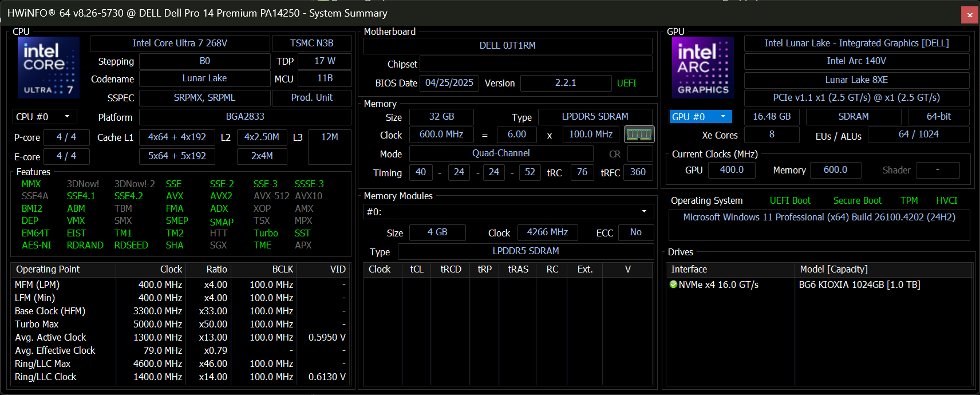Click the 600.0 MHz memory clock field
This screenshot has height=395, width=980.
tap(441, 135)
